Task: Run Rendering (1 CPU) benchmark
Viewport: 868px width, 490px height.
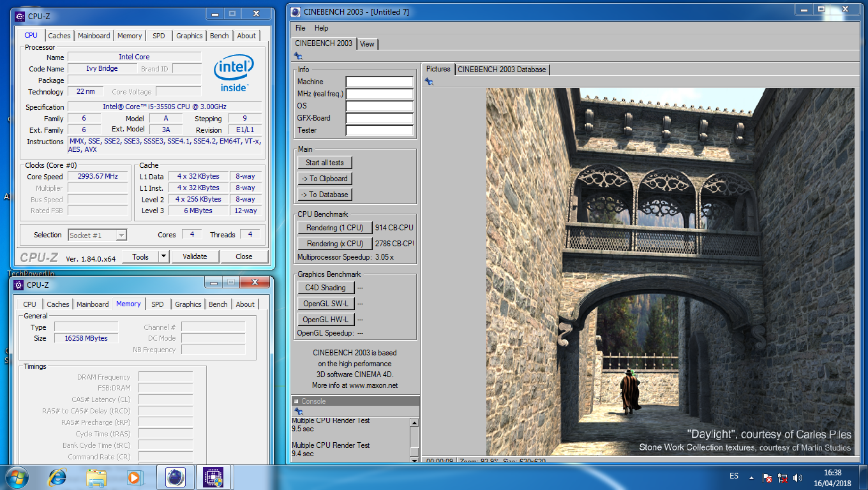Action: tap(335, 228)
